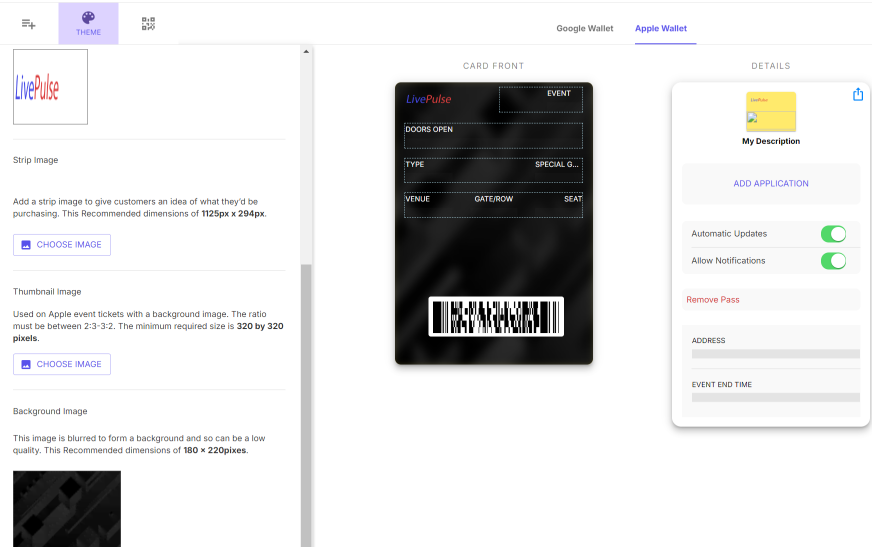
Task: Click the yellow pass thumbnail in Details
Action: pos(771,112)
